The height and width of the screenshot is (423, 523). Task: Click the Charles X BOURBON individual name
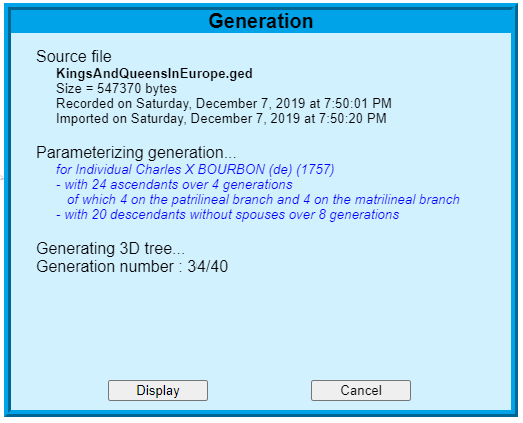point(200,169)
